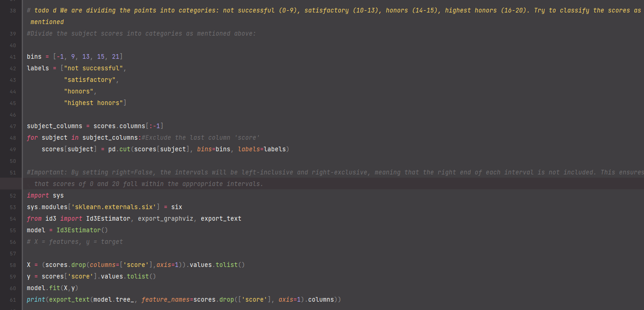Click the number 21 in the bins list

[115, 56]
